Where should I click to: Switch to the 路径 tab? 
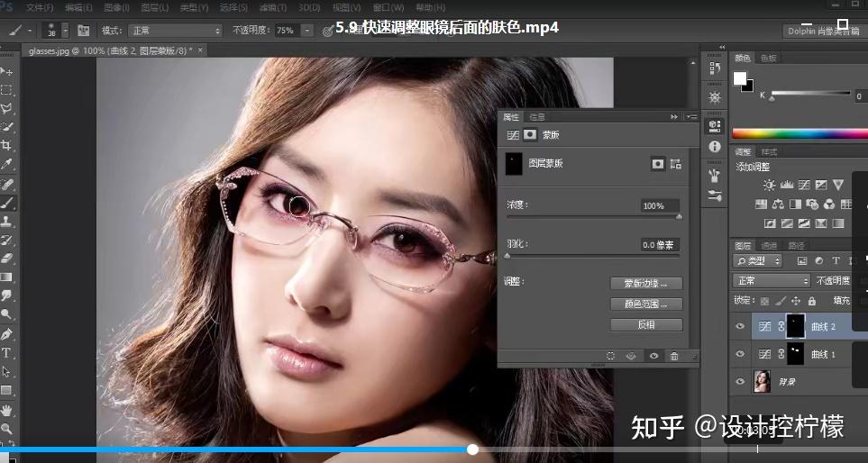[796, 246]
